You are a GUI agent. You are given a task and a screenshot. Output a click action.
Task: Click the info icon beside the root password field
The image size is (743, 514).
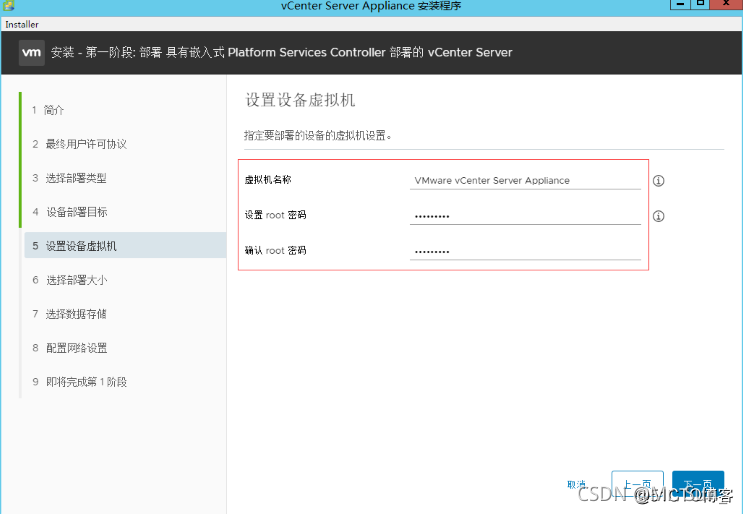click(x=658, y=216)
